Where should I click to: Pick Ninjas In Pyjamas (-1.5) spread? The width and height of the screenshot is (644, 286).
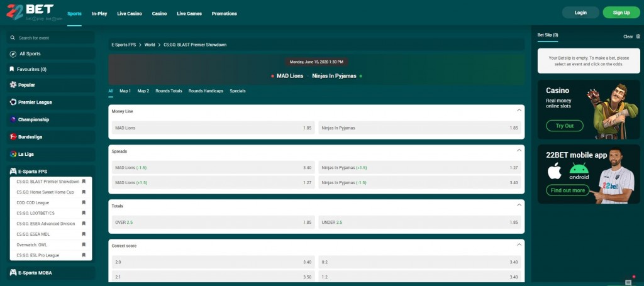tap(419, 182)
